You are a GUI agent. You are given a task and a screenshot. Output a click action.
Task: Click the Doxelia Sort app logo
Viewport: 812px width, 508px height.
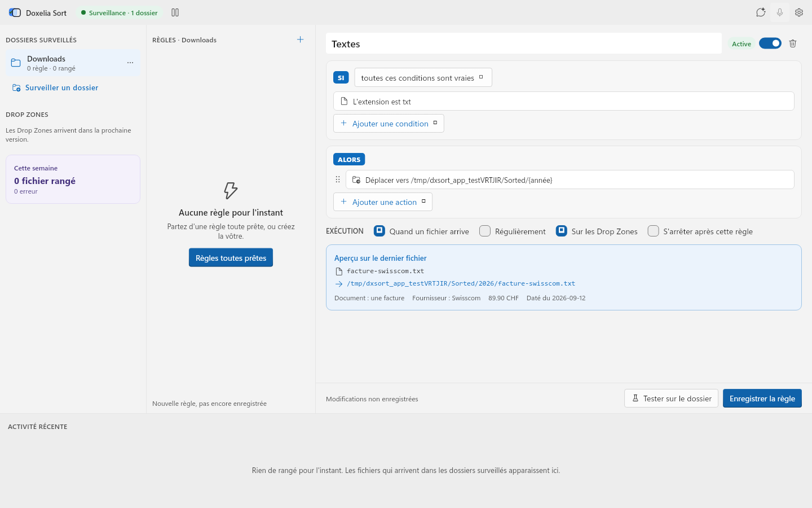[15, 12]
